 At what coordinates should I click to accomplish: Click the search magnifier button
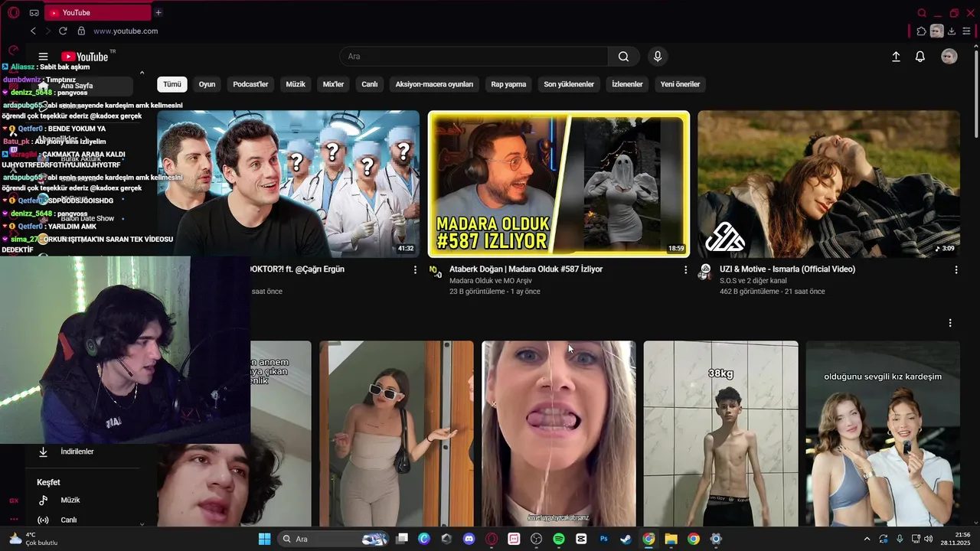pyautogui.click(x=623, y=57)
